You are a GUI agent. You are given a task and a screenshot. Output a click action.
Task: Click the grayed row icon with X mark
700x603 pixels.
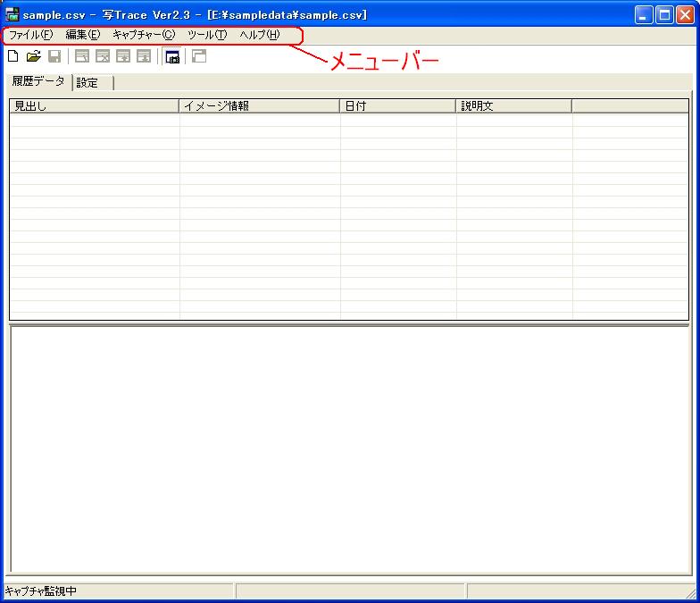pyautogui.click(x=103, y=56)
